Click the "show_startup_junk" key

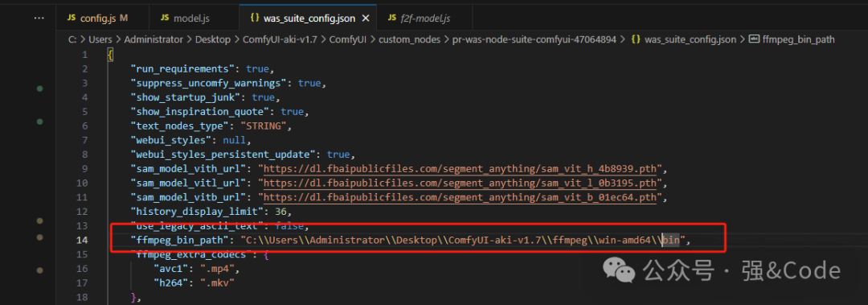[x=185, y=97]
